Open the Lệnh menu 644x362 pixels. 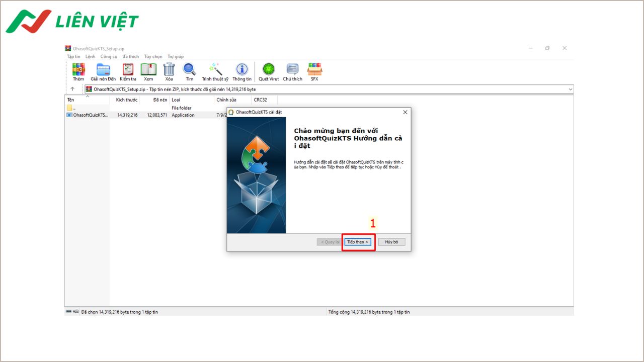(90, 57)
